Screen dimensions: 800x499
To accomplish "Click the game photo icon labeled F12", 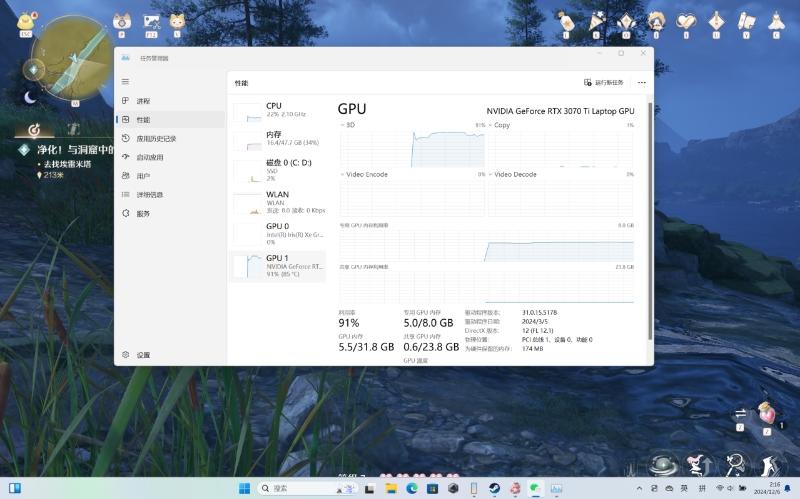I will click(x=152, y=22).
